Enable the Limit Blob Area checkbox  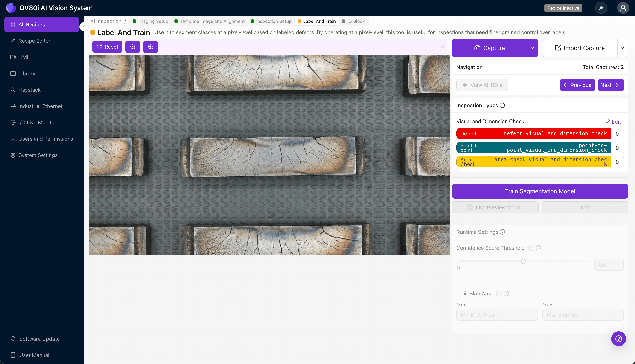[499, 294]
